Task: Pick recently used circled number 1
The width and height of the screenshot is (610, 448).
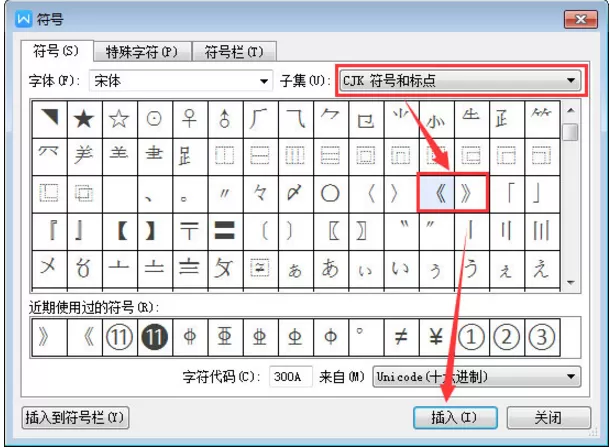Action: [472, 337]
